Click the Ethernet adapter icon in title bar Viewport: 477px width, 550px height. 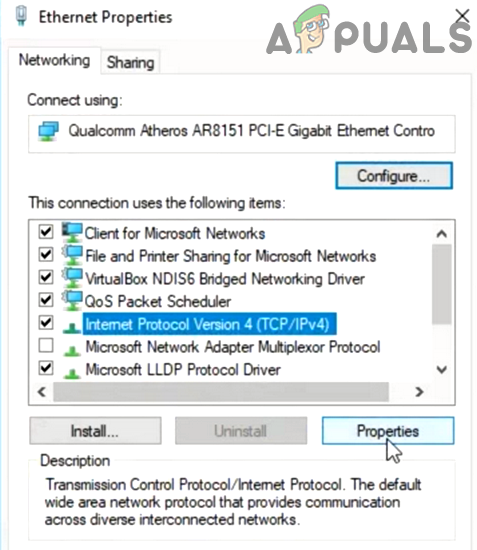21,16
